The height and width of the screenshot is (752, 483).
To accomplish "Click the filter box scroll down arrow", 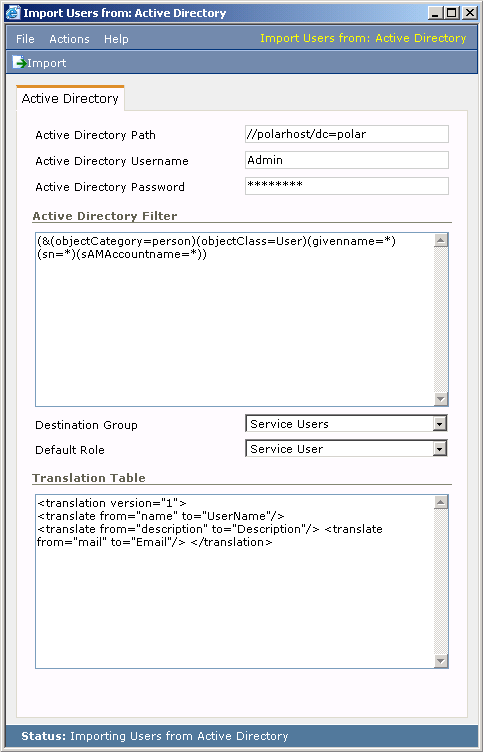I will click(x=441, y=399).
